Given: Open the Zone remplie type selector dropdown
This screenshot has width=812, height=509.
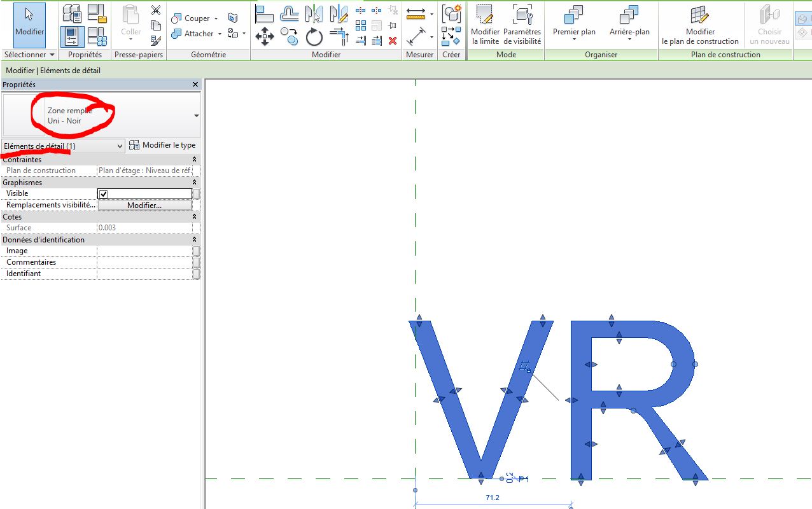Looking at the screenshot, I should (x=196, y=116).
